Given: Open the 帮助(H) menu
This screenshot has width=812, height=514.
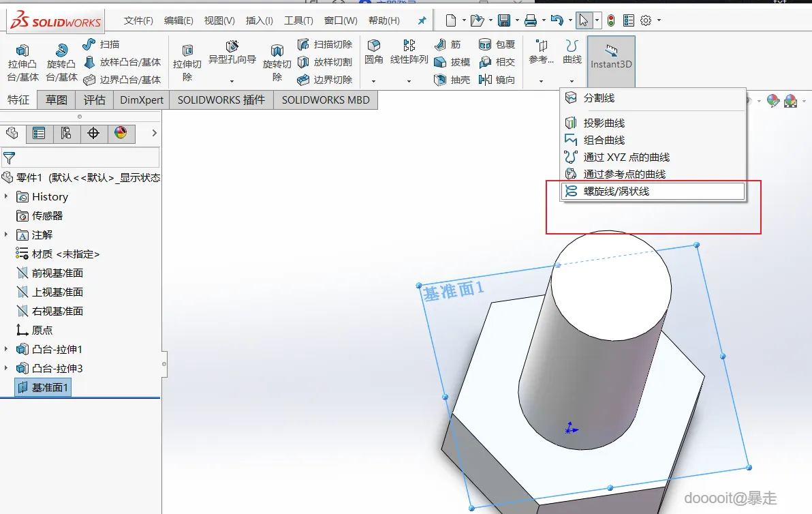Looking at the screenshot, I should tap(384, 20).
